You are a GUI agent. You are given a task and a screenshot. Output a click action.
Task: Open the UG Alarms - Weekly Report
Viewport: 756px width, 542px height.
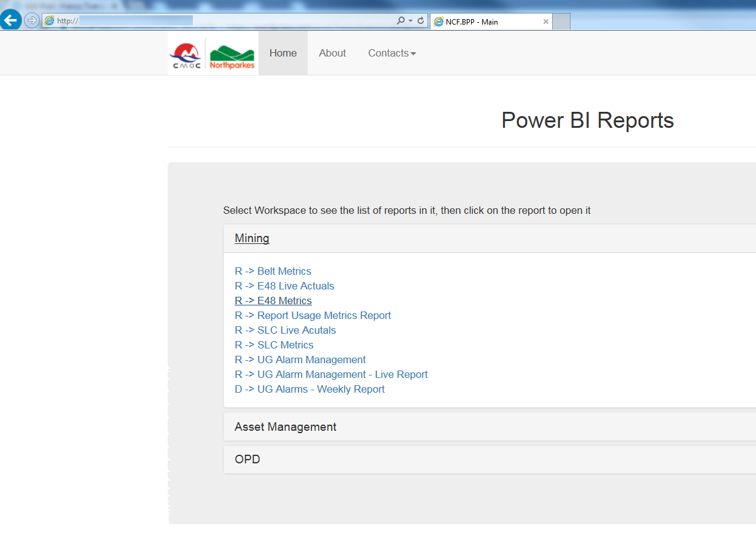coord(310,389)
